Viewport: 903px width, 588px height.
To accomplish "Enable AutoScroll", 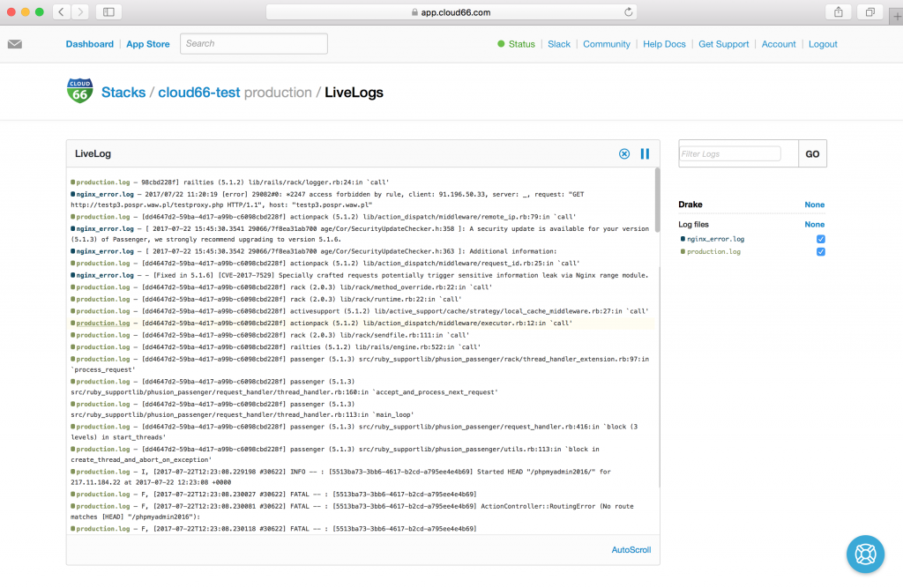I will tap(631, 550).
